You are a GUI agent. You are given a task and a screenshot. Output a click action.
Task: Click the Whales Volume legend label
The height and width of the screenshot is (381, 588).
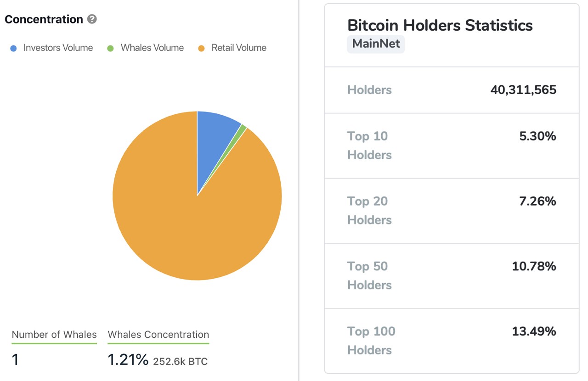tap(152, 48)
